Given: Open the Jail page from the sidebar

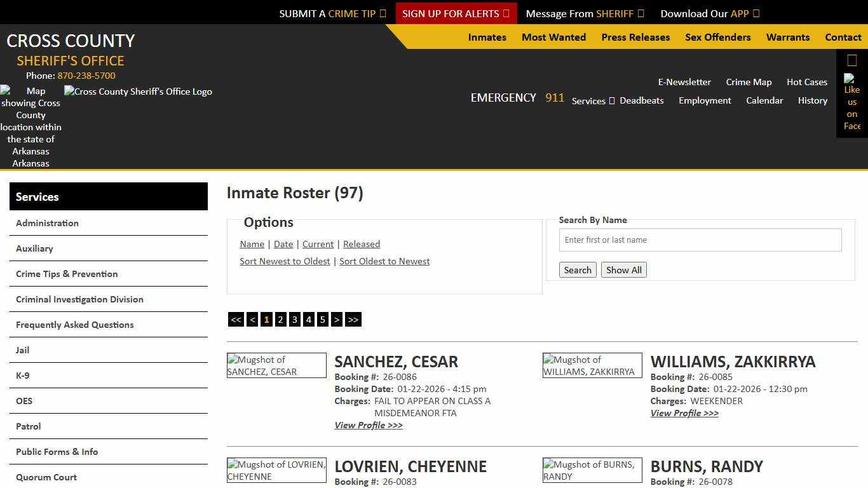Looking at the screenshot, I should coord(22,350).
